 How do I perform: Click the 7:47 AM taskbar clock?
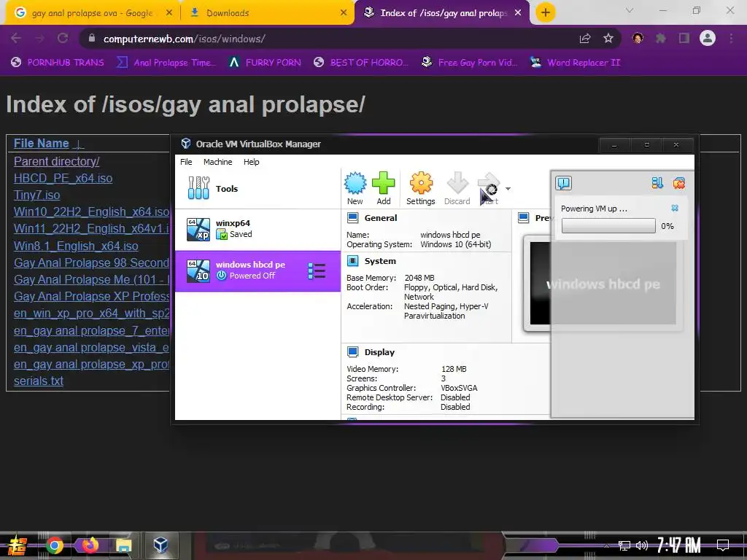pyautogui.click(x=678, y=545)
